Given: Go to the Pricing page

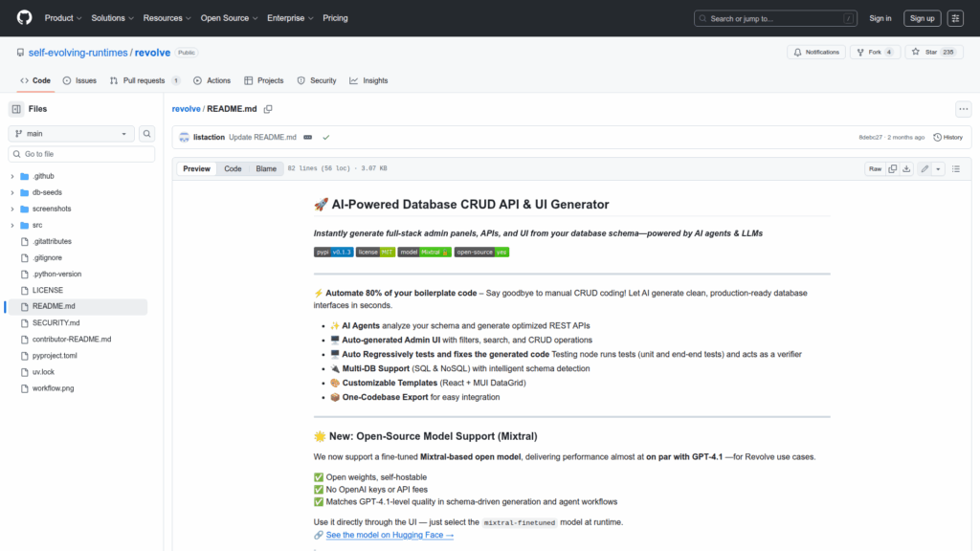Looking at the screenshot, I should 335,18.
